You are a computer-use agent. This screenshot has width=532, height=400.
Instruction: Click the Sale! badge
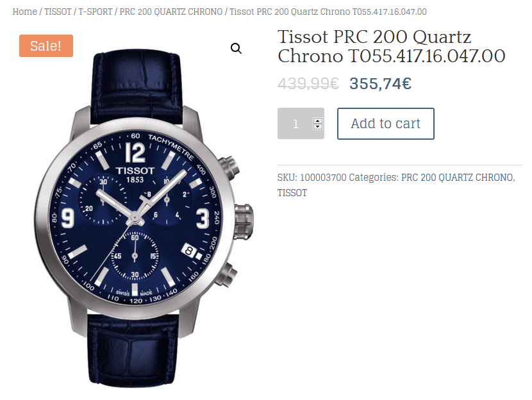click(46, 46)
